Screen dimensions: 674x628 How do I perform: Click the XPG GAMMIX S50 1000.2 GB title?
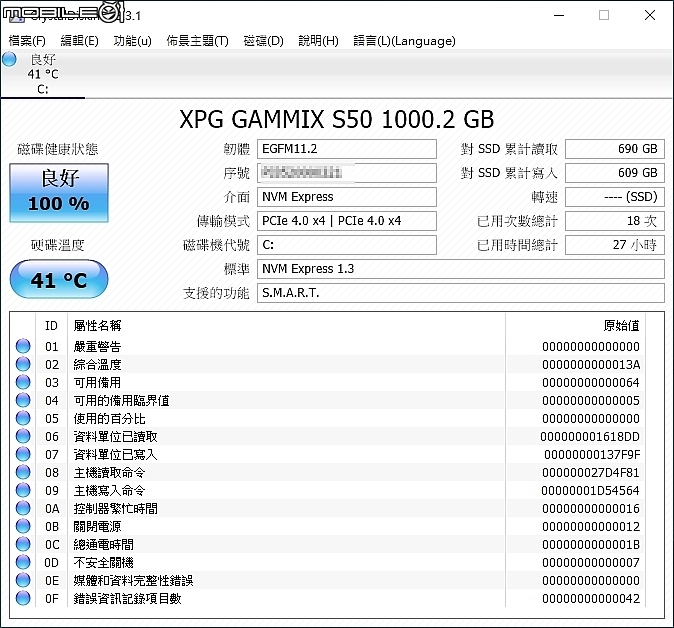337,119
